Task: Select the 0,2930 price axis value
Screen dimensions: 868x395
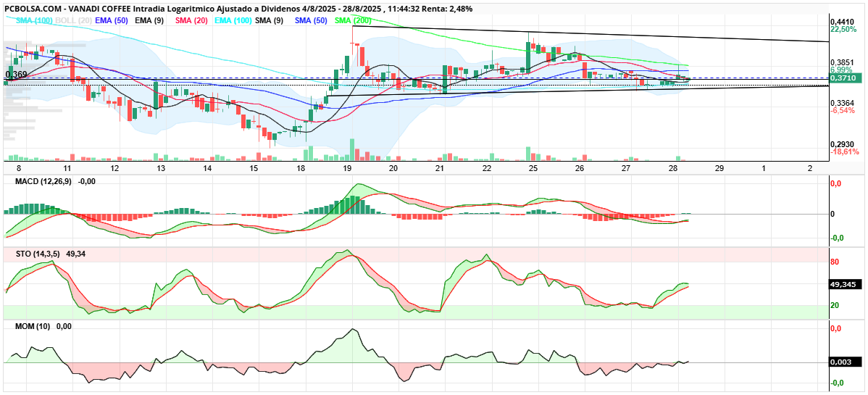Action: click(x=841, y=144)
